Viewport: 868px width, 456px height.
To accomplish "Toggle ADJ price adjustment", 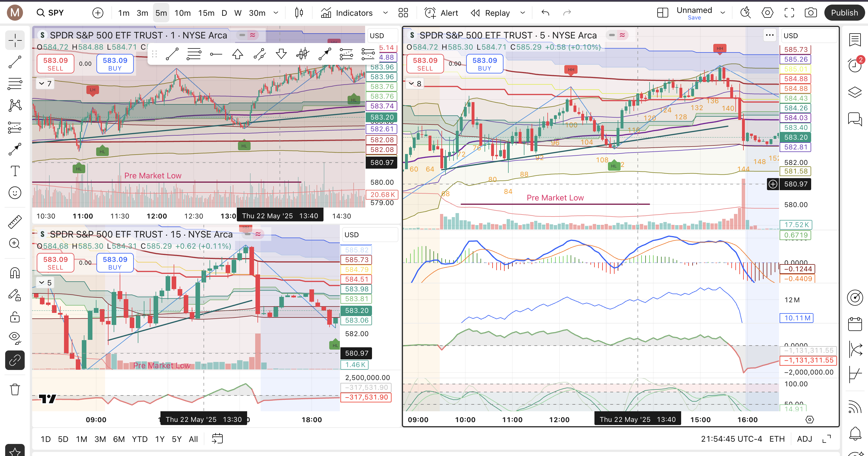I will [x=804, y=439].
